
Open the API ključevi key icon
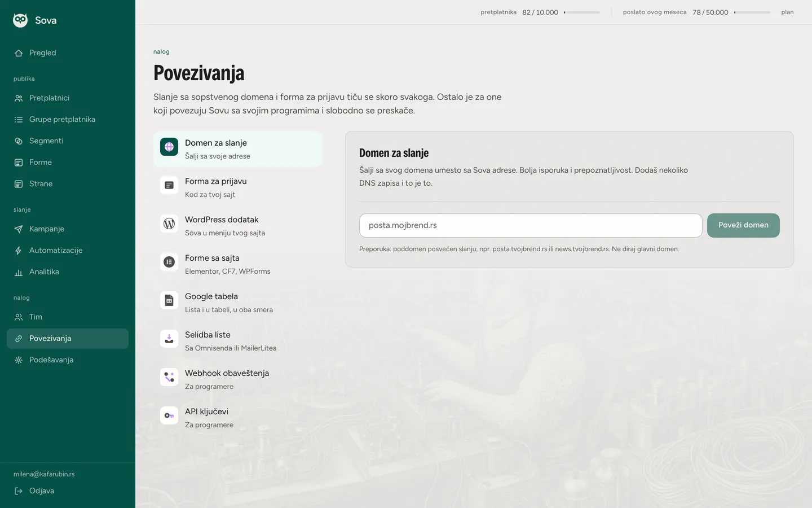(169, 415)
